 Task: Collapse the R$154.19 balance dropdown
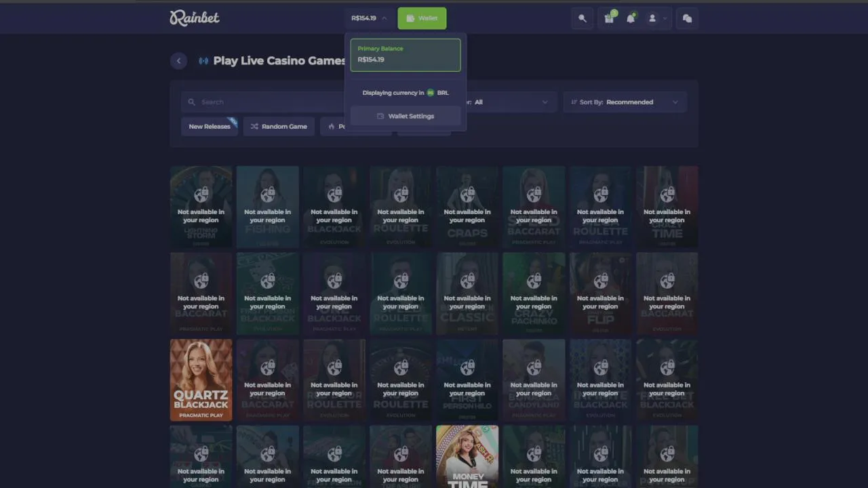point(370,18)
